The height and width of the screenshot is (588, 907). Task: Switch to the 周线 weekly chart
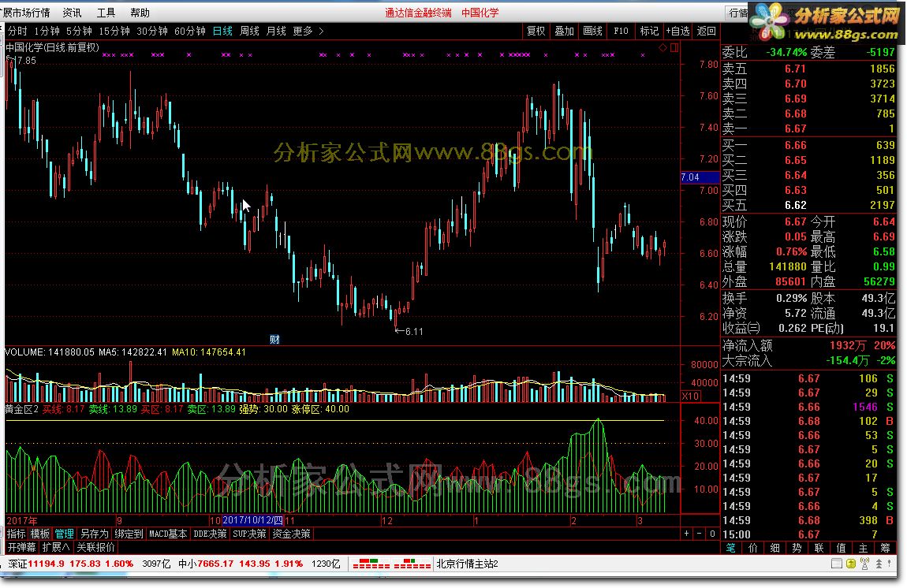(249, 32)
